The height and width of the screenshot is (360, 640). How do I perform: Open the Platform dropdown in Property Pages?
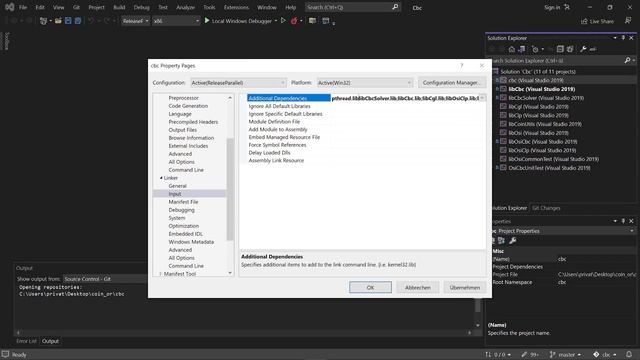[365, 83]
